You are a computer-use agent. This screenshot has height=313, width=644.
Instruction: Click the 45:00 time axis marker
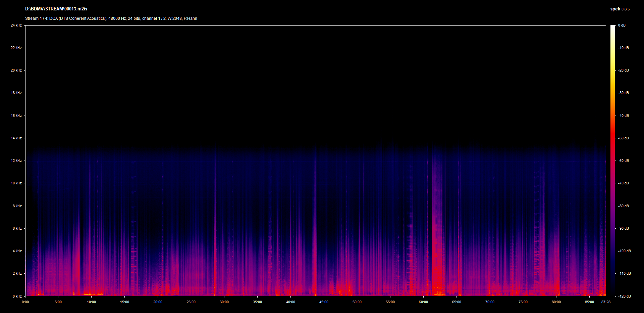324,302
